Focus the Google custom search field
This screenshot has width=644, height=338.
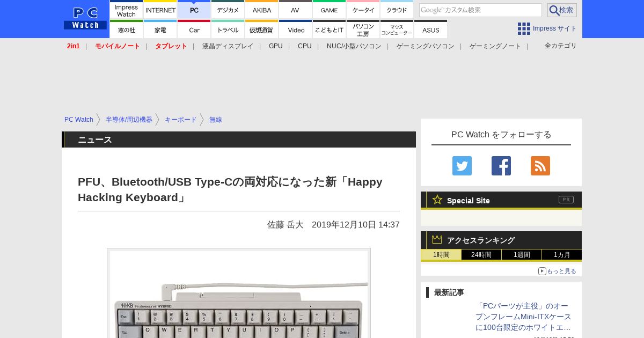(480, 10)
